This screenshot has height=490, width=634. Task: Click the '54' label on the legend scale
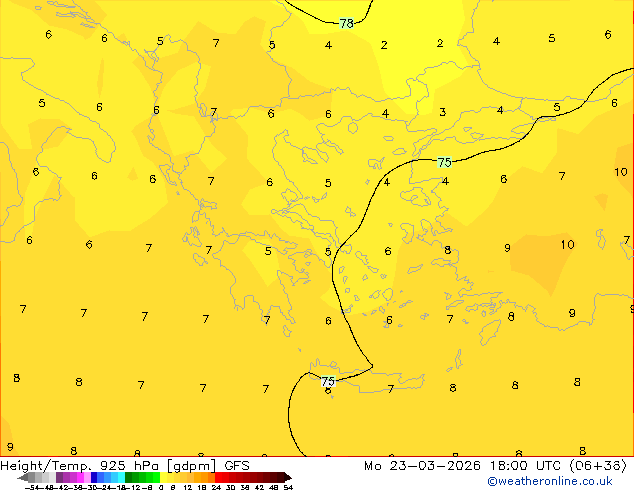click(x=288, y=488)
